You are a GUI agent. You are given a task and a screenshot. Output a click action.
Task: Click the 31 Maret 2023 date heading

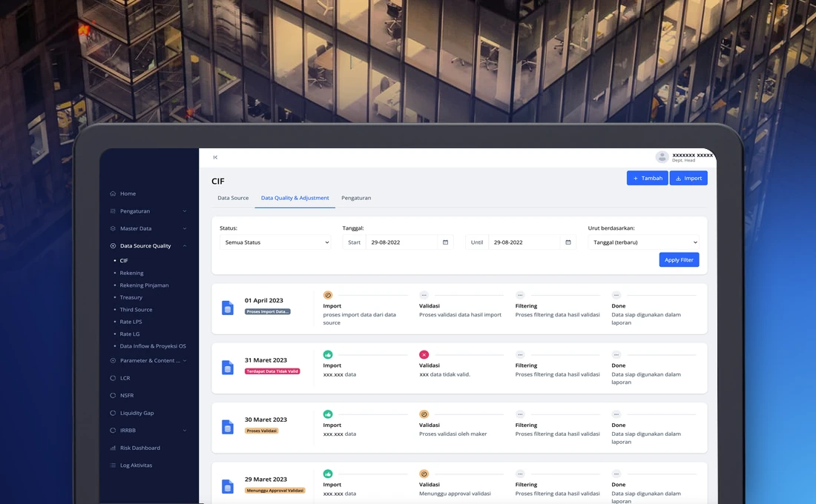pyautogui.click(x=266, y=360)
